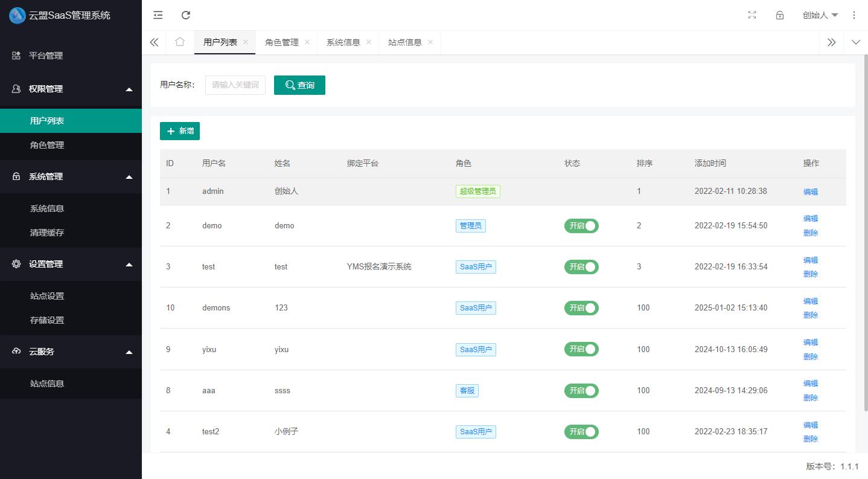Open the 站点信息 tab
Viewport: 868px width, 479px height.
coord(405,42)
